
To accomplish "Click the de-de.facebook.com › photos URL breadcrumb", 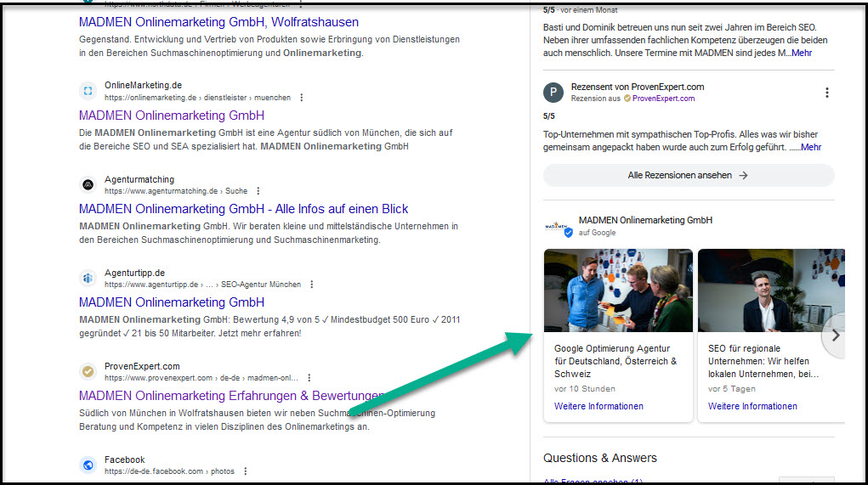I will click(169, 471).
